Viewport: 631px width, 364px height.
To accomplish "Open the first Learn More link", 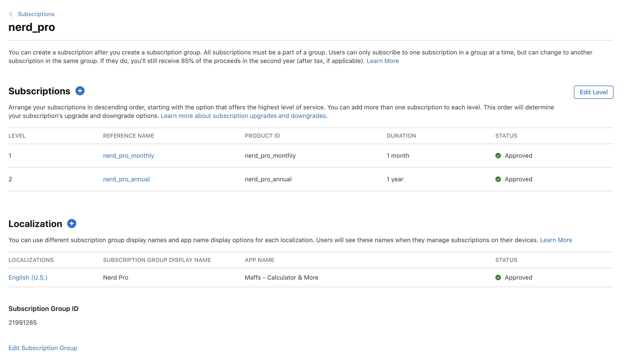I will pos(383,61).
